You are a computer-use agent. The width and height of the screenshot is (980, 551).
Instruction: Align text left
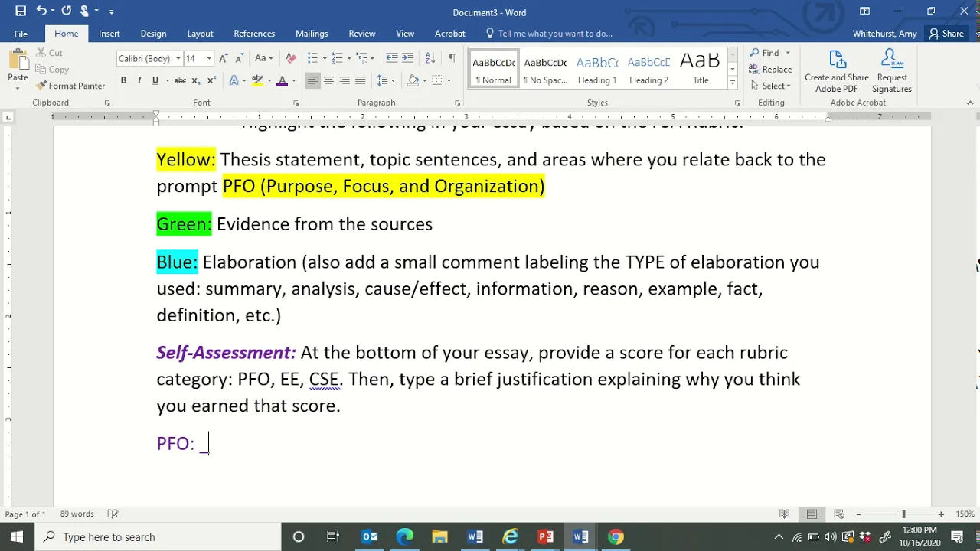(x=312, y=80)
